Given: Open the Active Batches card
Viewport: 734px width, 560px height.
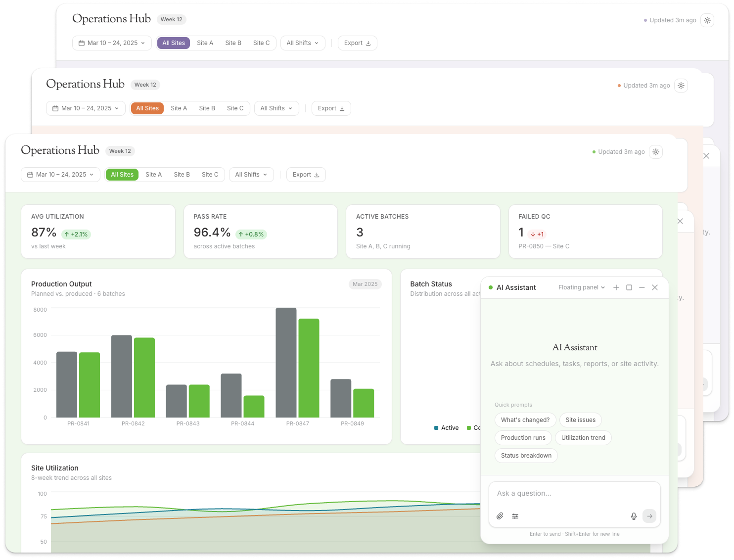Looking at the screenshot, I should pyautogui.click(x=423, y=232).
